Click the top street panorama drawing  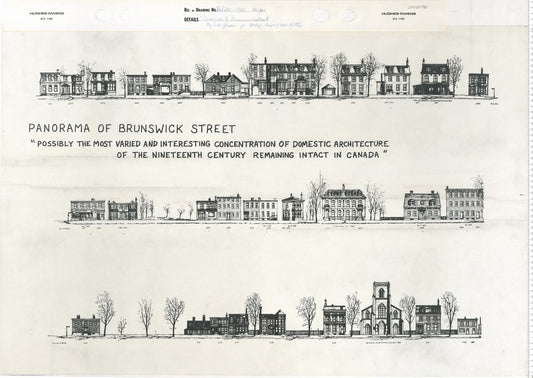click(268, 79)
